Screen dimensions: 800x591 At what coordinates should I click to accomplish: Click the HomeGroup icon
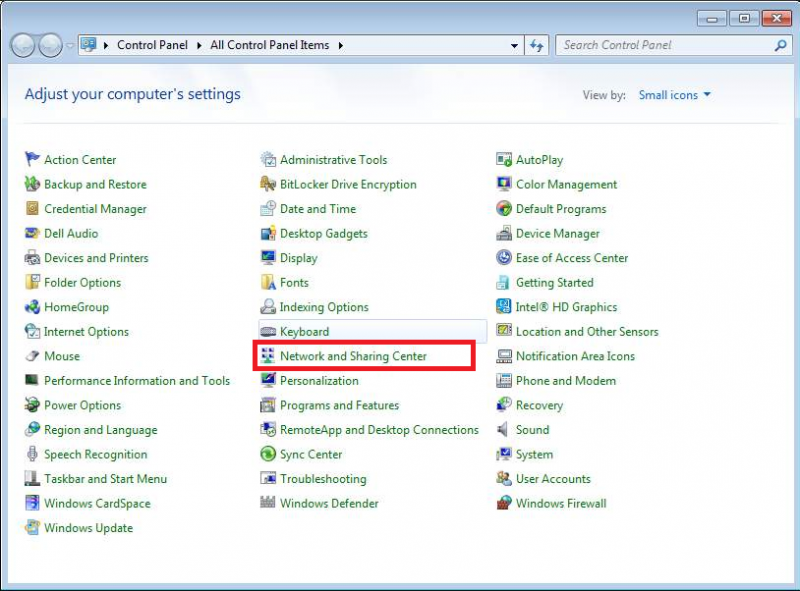pyautogui.click(x=32, y=307)
